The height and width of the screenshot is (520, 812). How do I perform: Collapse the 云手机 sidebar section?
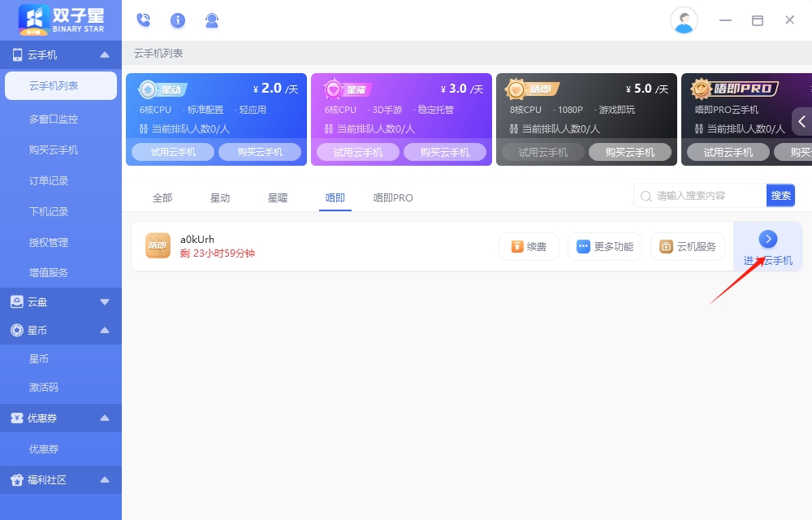pyautogui.click(x=104, y=55)
